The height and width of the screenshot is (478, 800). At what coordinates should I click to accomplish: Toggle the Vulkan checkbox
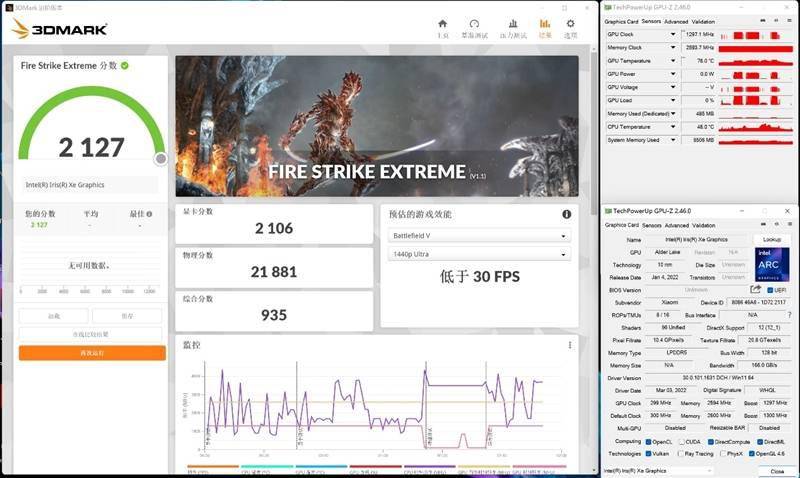[648, 454]
